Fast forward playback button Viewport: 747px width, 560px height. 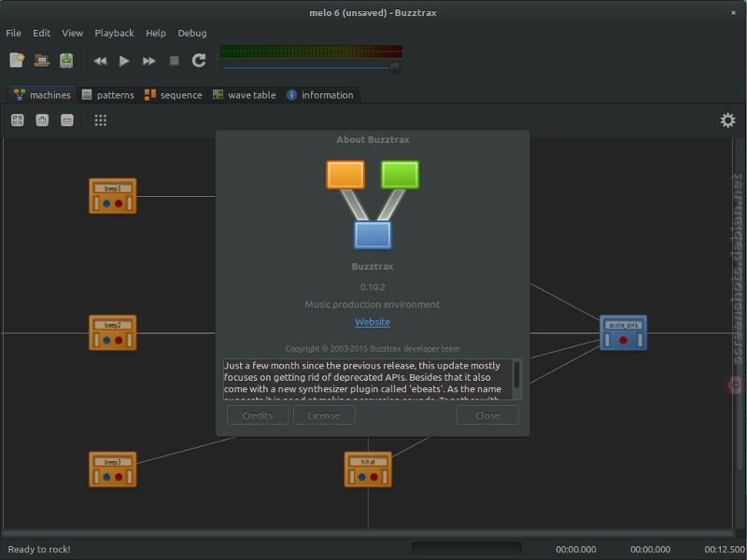tap(149, 61)
